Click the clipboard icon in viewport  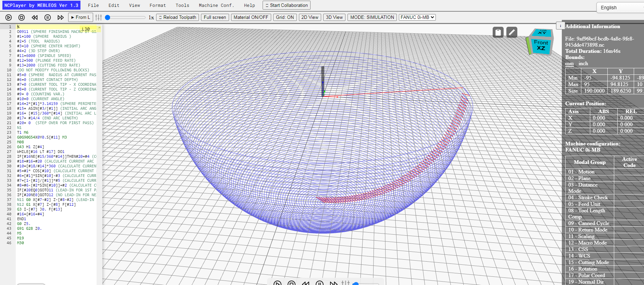(x=498, y=32)
